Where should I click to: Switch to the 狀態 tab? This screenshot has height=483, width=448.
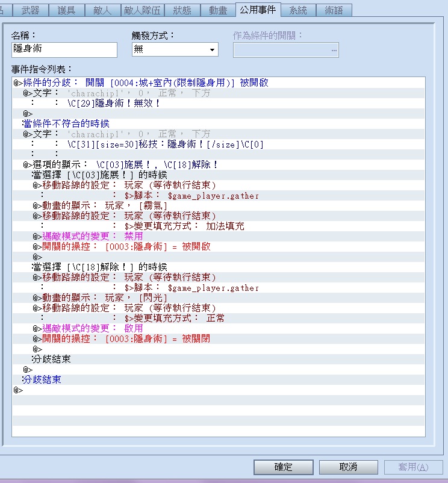[x=182, y=10]
